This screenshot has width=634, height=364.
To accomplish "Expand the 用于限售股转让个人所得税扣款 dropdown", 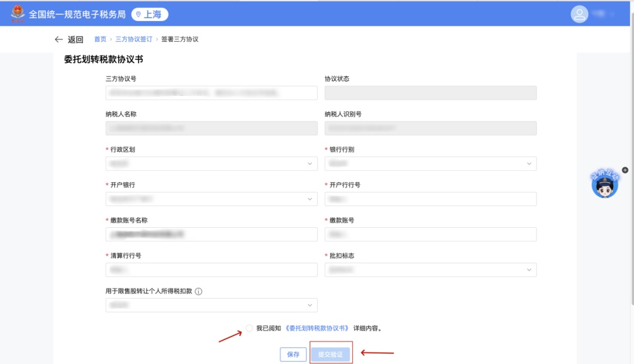I will coord(211,305).
